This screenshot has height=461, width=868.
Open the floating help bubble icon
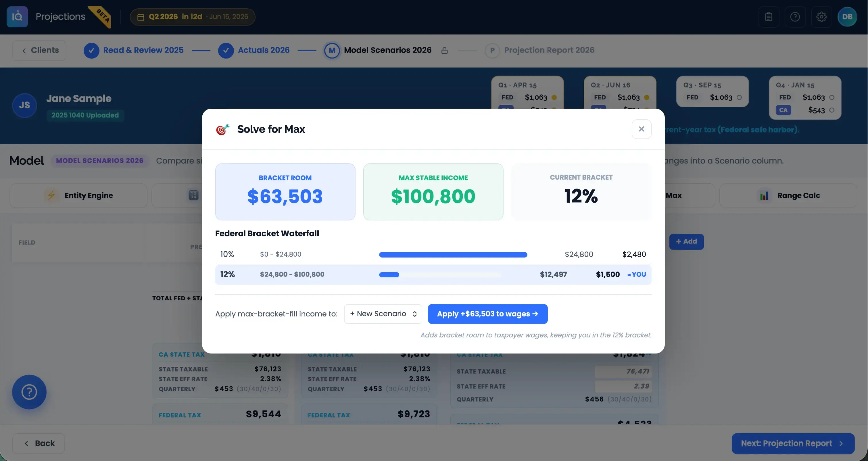29,391
